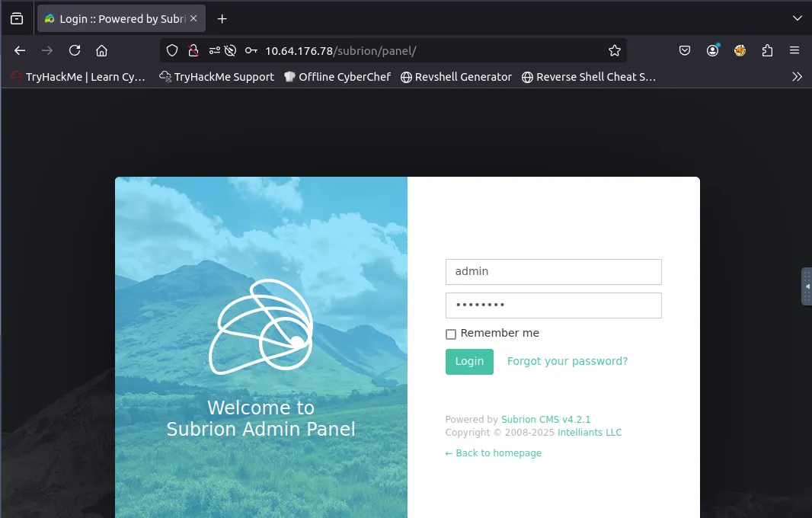
Task: Click the browser Reload page icon
Action: tap(75, 50)
